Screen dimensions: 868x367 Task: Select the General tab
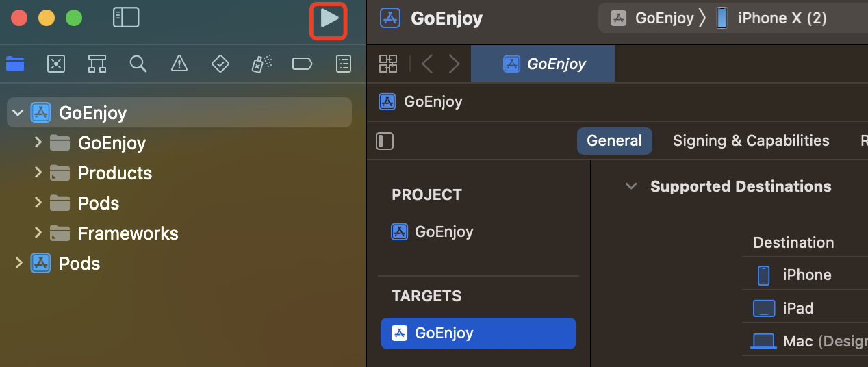pyautogui.click(x=614, y=141)
